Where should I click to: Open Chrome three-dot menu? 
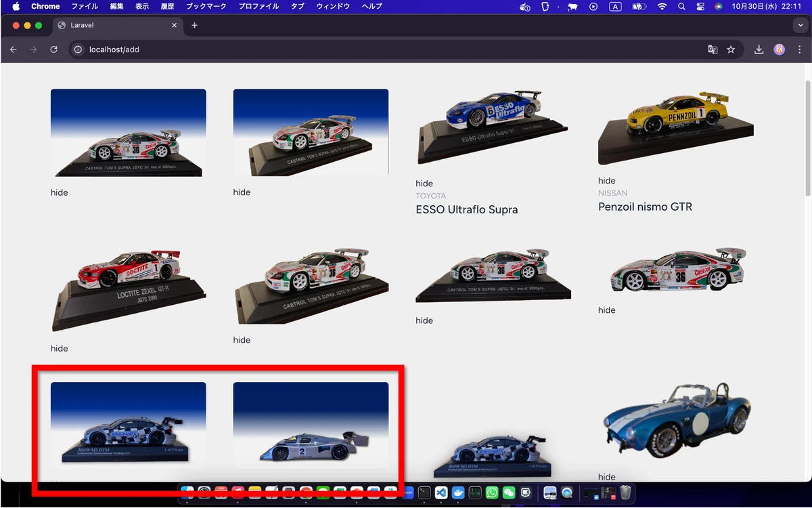click(800, 49)
